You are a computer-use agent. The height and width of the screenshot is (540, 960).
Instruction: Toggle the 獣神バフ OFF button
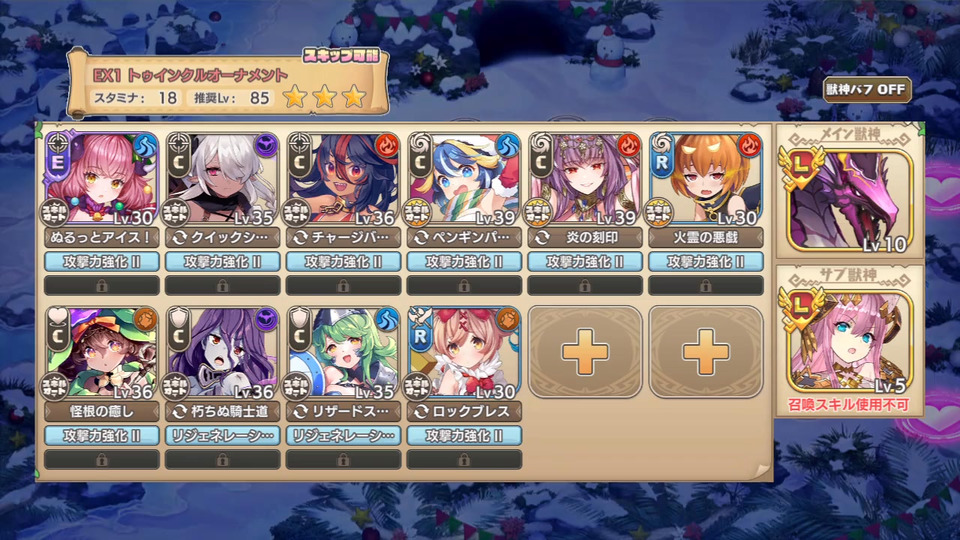click(x=867, y=89)
